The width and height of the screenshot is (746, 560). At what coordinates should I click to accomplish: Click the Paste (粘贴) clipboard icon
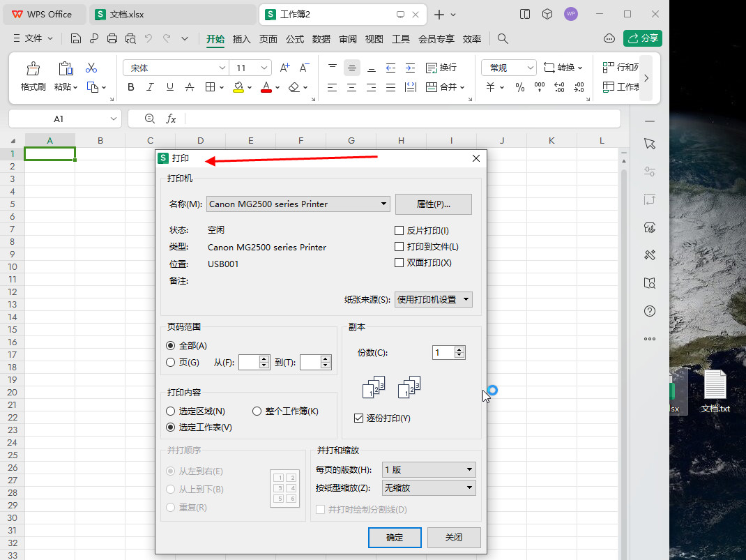click(66, 69)
